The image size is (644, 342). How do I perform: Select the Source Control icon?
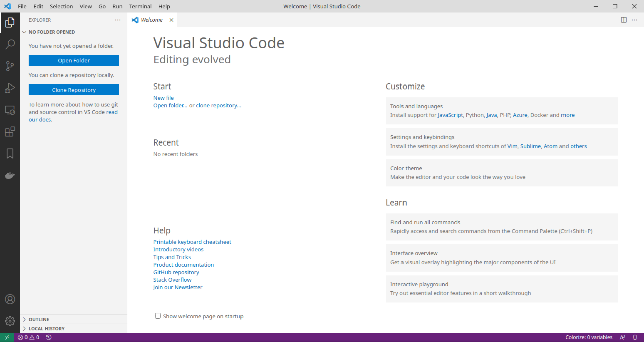(x=10, y=66)
